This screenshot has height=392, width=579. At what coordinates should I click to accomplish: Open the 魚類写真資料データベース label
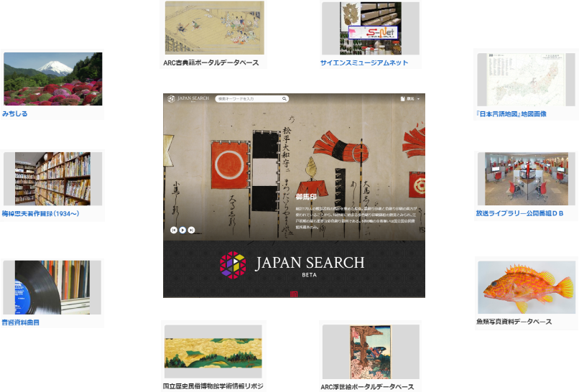pyautogui.click(x=514, y=322)
